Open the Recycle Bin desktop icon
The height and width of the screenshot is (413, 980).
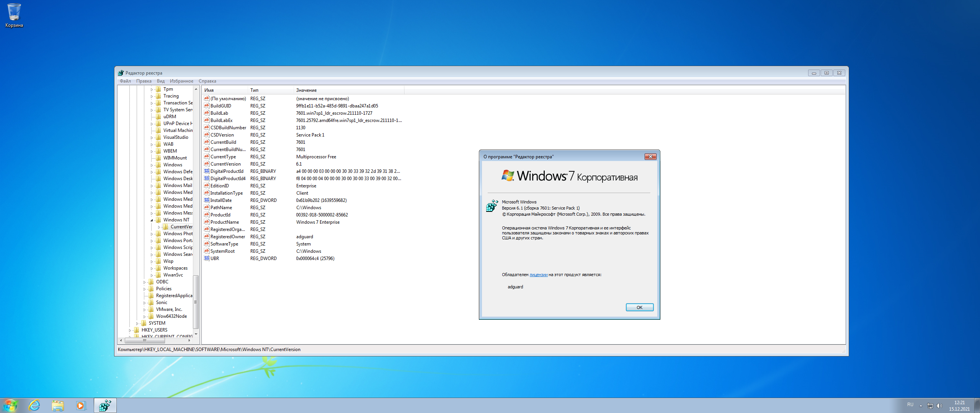[x=14, y=15]
